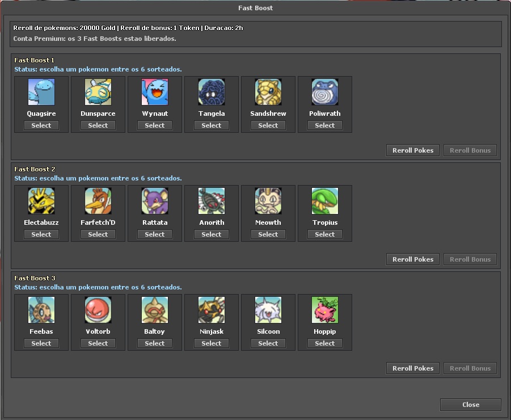Click the Tangela sprite icon
The width and height of the screenshot is (511, 420).
click(211, 91)
